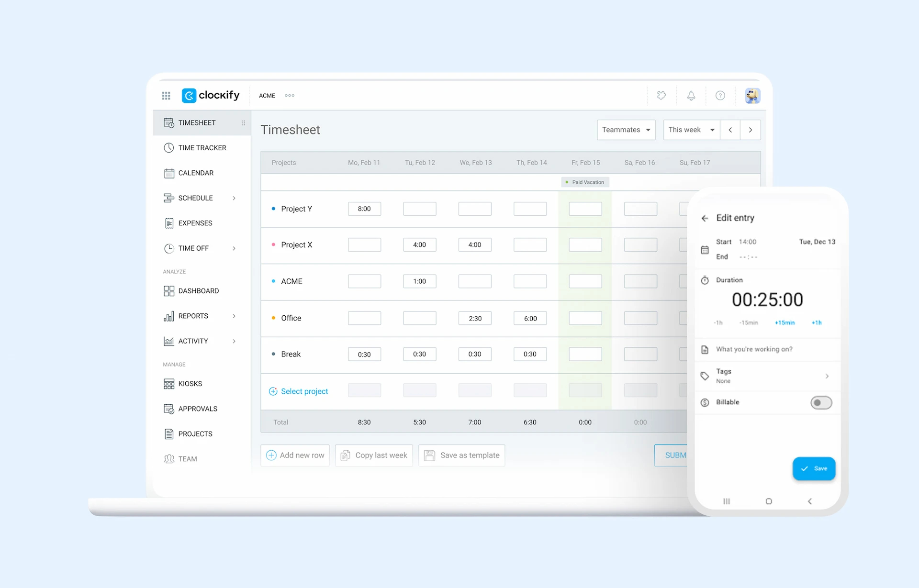Go back using Edit entry arrow
Viewport: 919px width, 588px height.
click(x=705, y=218)
